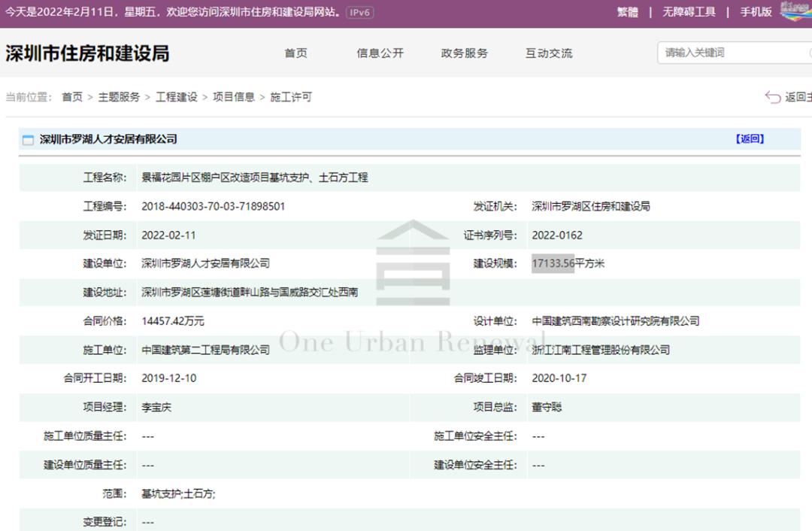Click the blue file icon beside 深圳市罗湖人才安居有限公司
Image resolution: width=812 pixels, height=531 pixels.
click(x=29, y=138)
